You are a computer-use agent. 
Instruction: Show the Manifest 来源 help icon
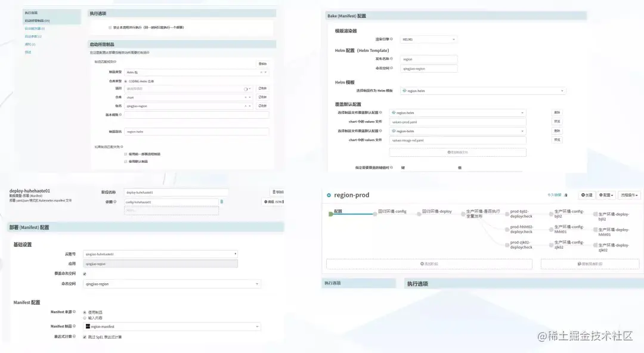[75, 312]
